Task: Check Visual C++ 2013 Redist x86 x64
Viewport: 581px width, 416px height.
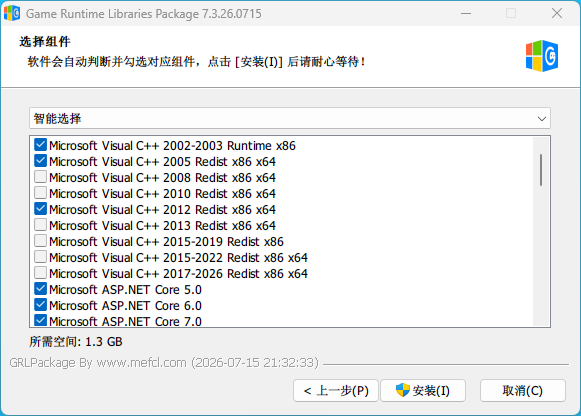Action: [x=40, y=224]
